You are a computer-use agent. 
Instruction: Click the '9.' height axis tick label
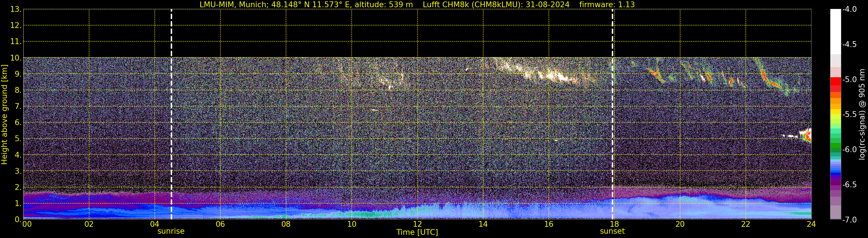[18, 74]
